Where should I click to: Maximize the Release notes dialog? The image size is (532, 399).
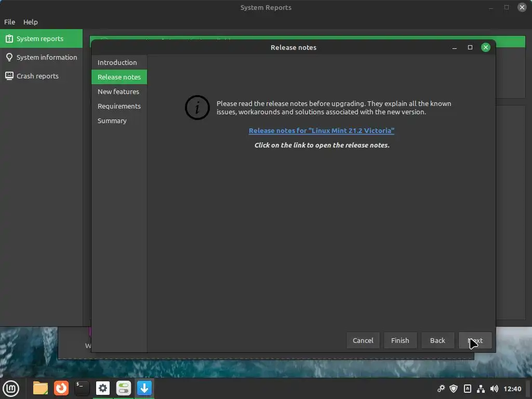(x=470, y=47)
